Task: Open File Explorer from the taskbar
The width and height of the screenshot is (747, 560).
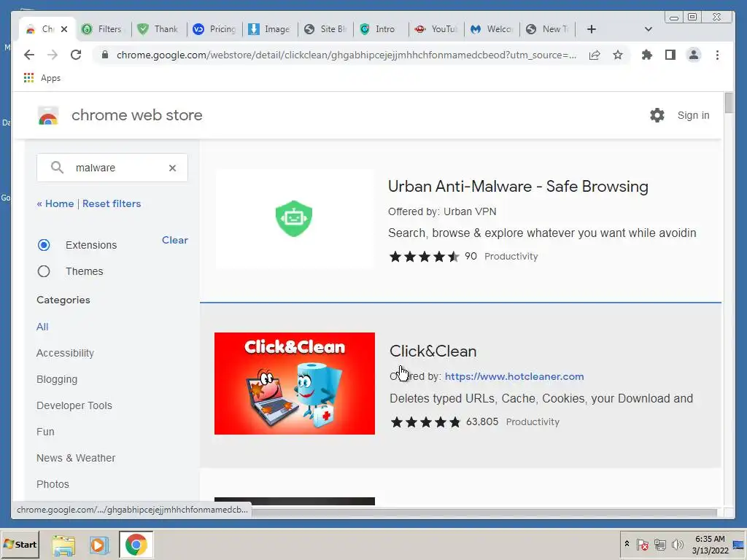Action: pyautogui.click(x=63, y=545)
